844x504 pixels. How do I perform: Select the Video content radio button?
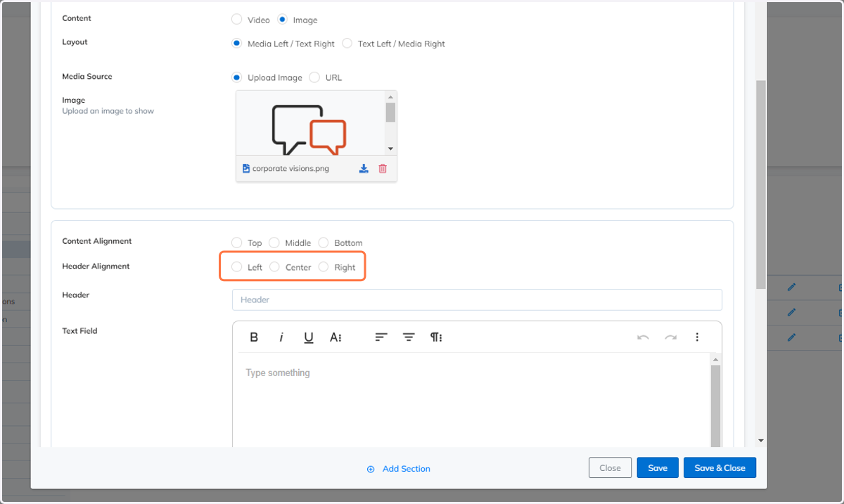pos(237,19)
